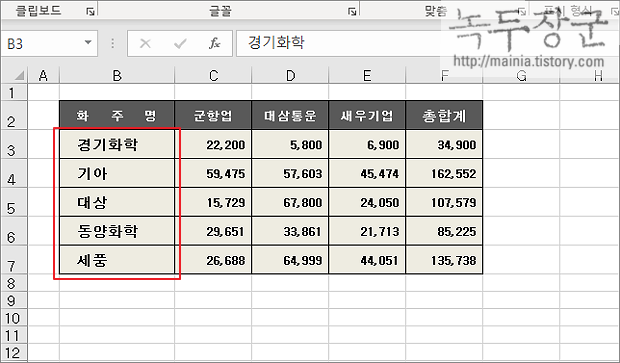Select the cell 기아

[x=117, y=174]
